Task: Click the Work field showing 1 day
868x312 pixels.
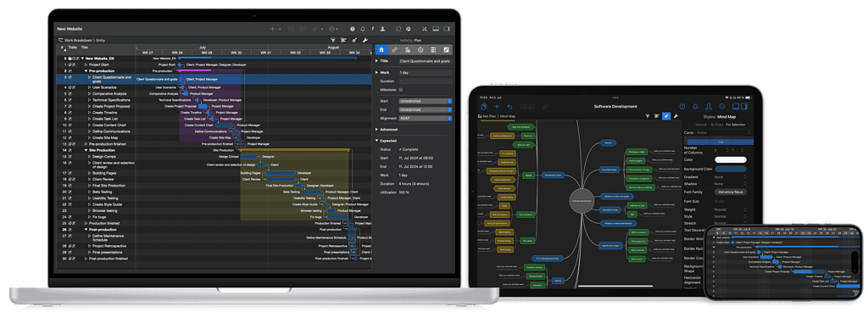Action: [426, 72]
